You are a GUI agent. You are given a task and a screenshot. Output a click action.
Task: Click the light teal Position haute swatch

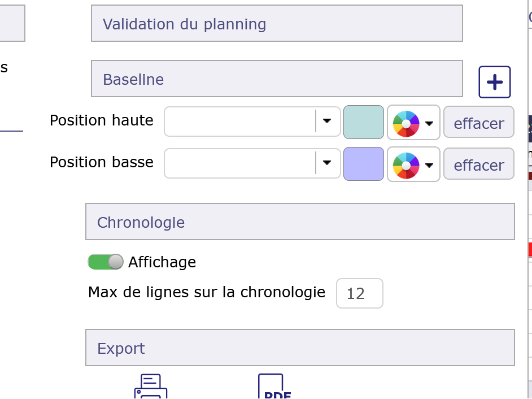click(x=364, y=122)
